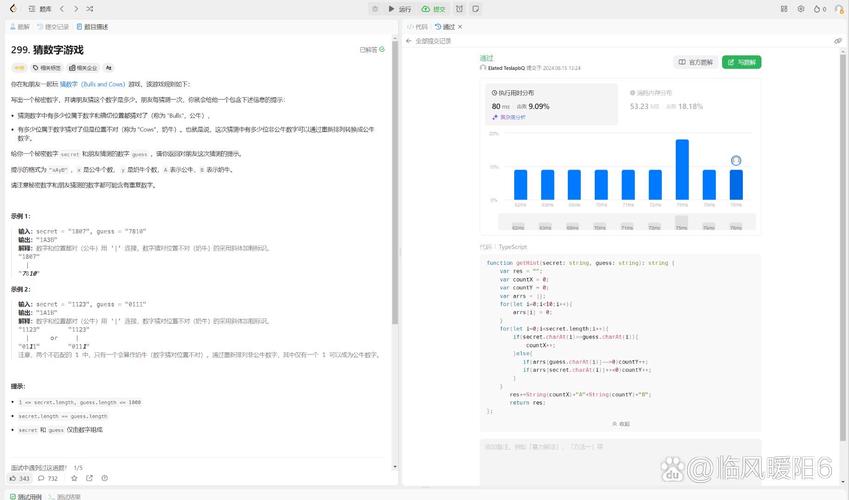Switch to the 提交记录 submissions tab
Screen dimensions: 849x500
coord(53,27)
